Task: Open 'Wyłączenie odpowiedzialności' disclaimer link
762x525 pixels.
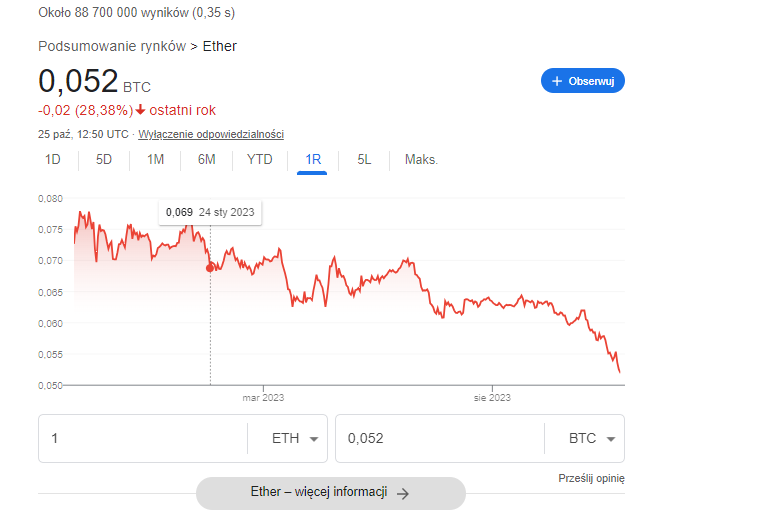Action: (x=211, y=134)
